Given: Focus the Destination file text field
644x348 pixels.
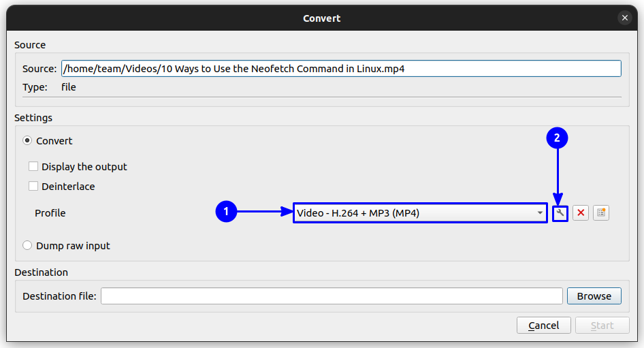Looking at the screenshot, I should [332, 296].
